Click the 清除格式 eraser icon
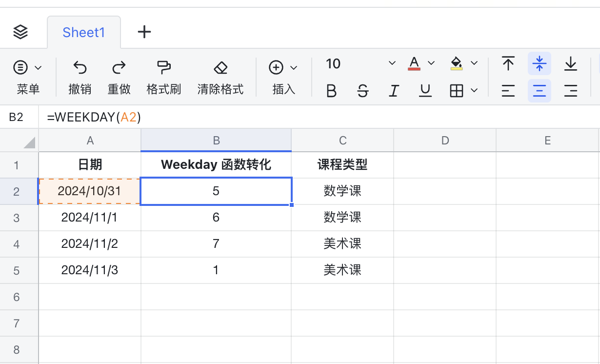The image size is (600, 364). [220, 67]
